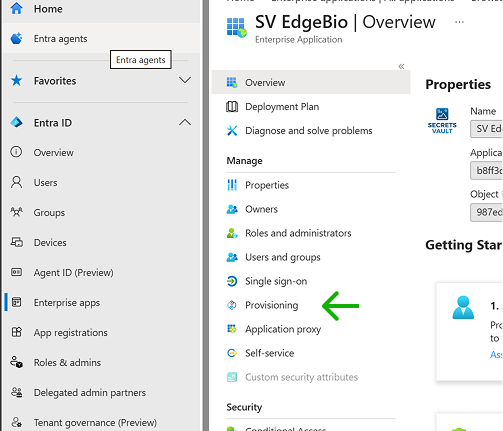The height and width of the screenshot is (431, 503).
Task: Click the Application ID field starting b8ff3
Action: pos(486,171)
